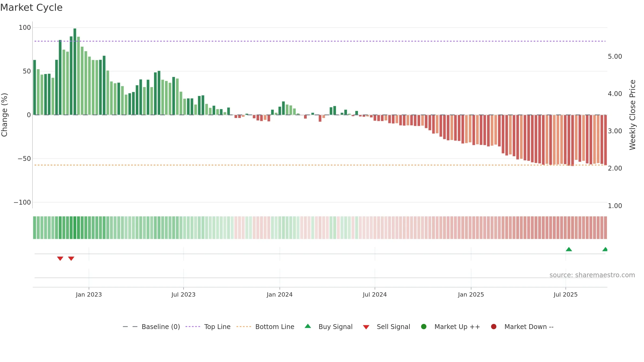644x362 pixels.
Task: Click the −100 tick on left axis
Action: (x=22, y=202)
